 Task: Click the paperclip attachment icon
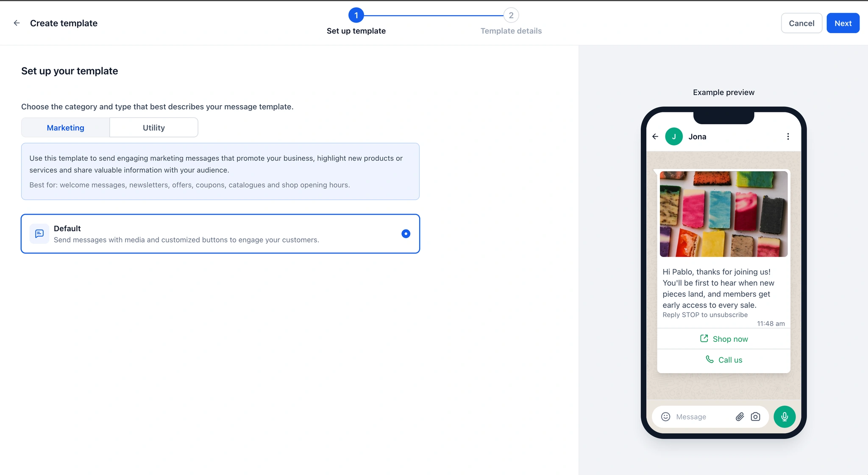pos(740,416)
